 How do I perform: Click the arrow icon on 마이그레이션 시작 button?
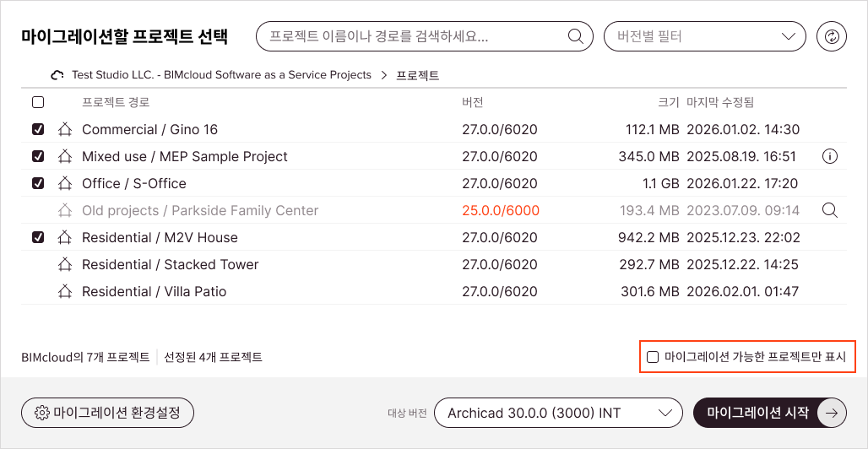pos(832,413)
